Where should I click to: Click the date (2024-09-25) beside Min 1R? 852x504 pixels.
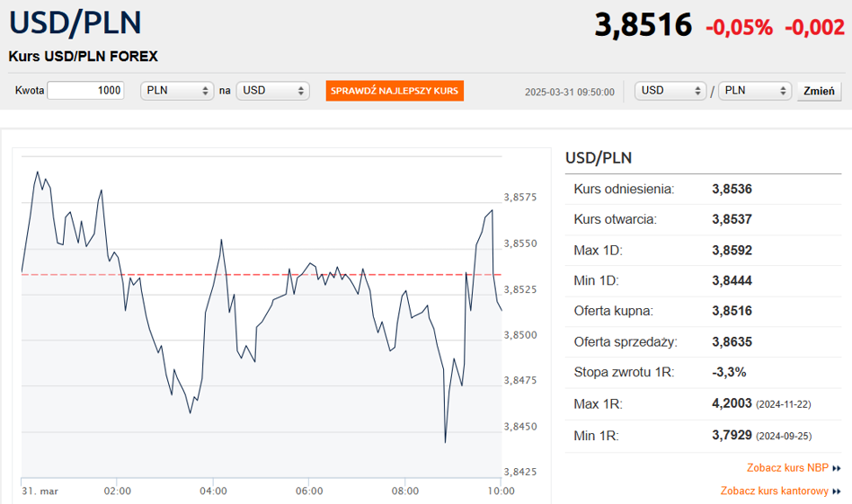(x=784, y=436)
